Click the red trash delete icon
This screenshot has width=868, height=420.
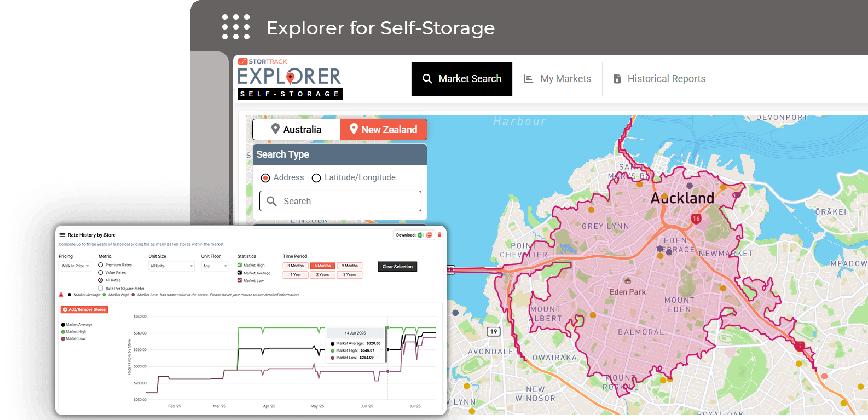click(439, 235)
